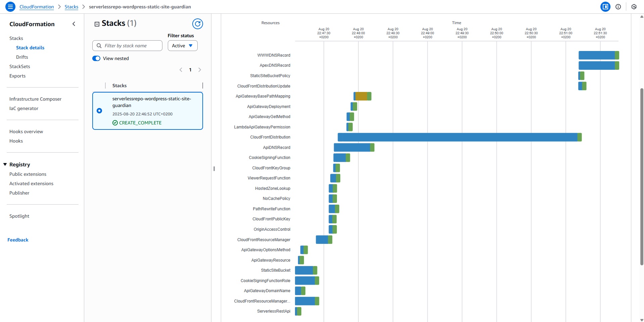Open the Feedback link

(x=18, y=240)
